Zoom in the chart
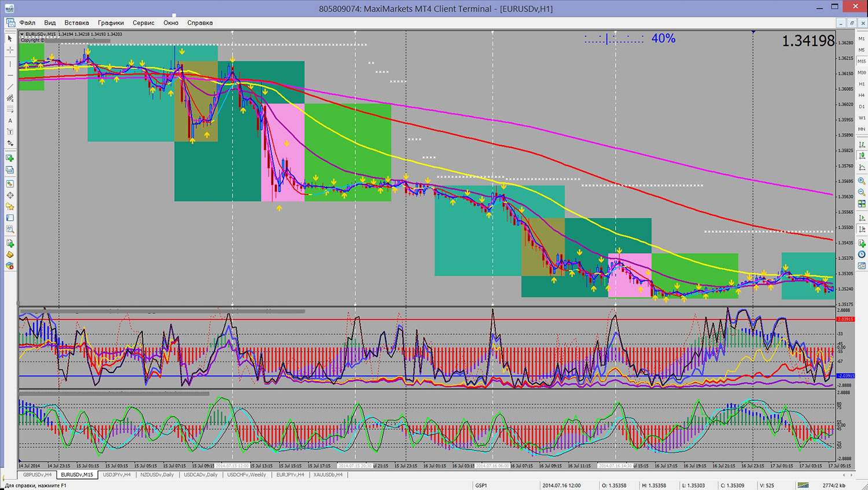 click(862, 181)
